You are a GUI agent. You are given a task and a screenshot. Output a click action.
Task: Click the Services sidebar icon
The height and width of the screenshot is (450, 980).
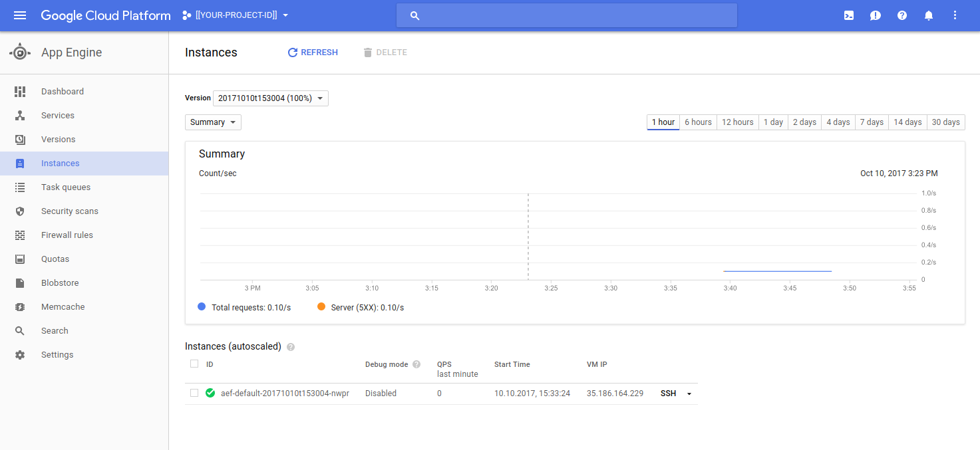click(x=20, y=116)
